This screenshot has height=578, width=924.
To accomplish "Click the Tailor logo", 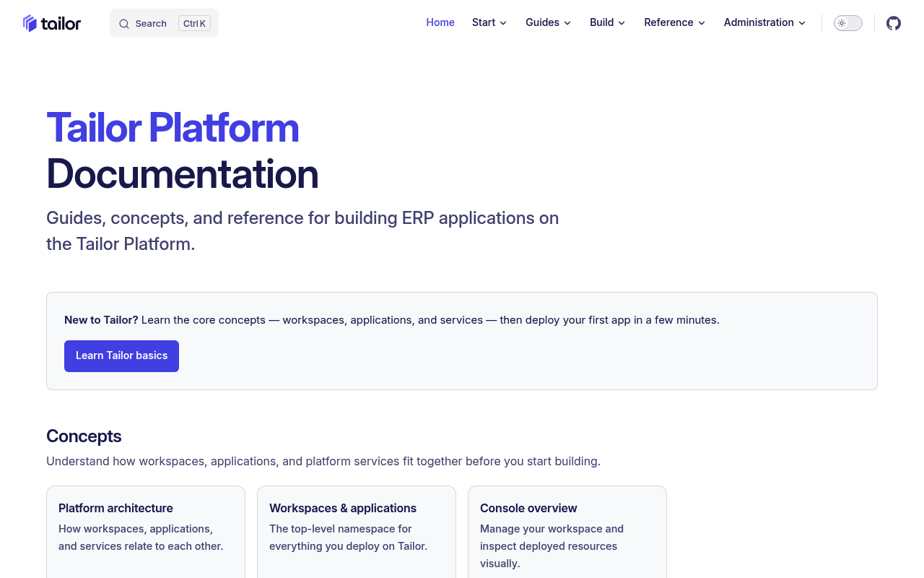I will click(x=52, y=23).
